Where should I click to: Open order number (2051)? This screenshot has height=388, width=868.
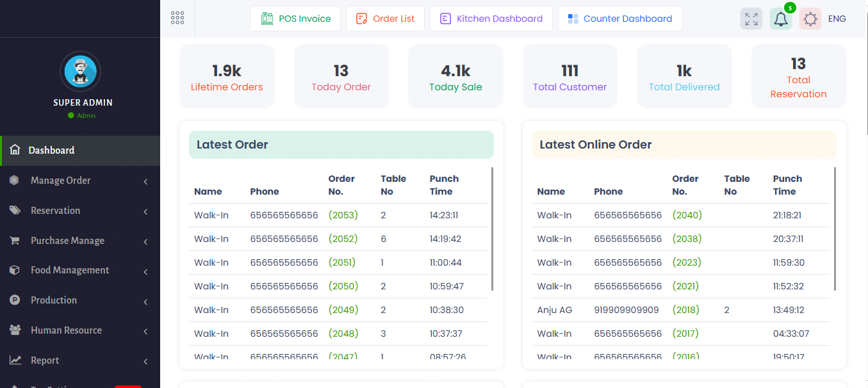pyautogui.click(x=342, y=263)
